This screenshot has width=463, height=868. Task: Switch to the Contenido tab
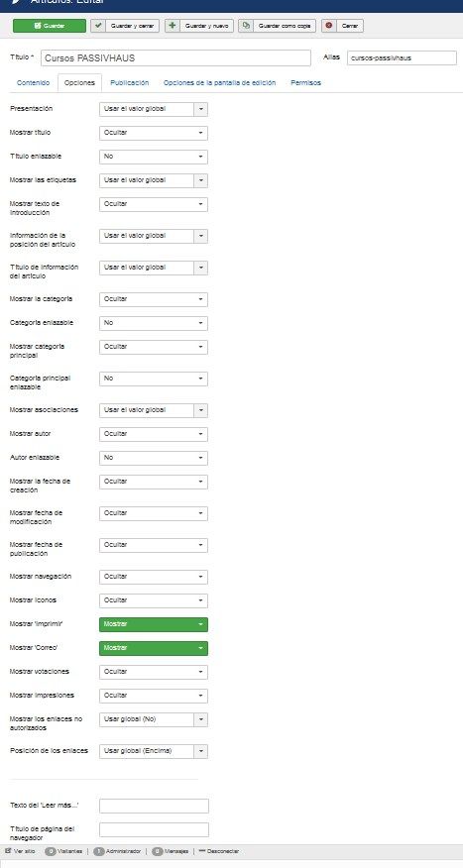click(x=34, y=83)
